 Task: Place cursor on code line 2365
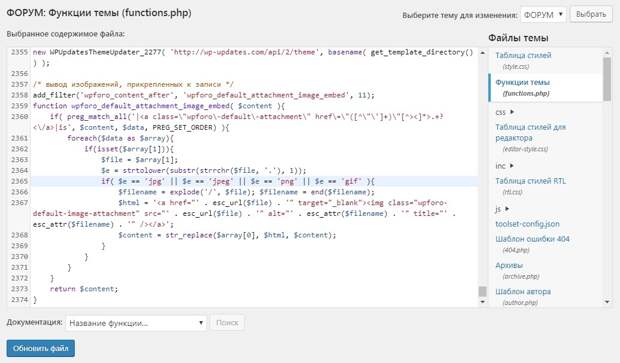pyautogui.click(x=255, y=181)
